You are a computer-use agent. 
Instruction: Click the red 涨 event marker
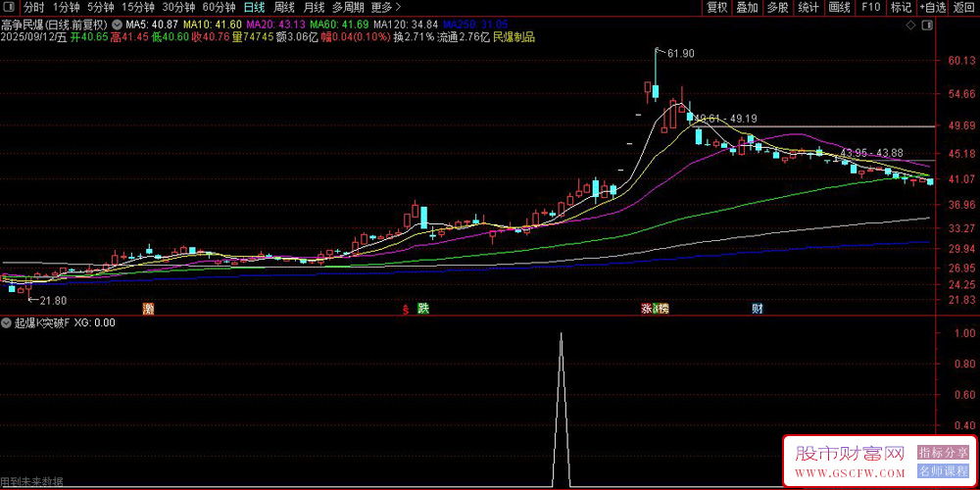(x=646, y=308)
